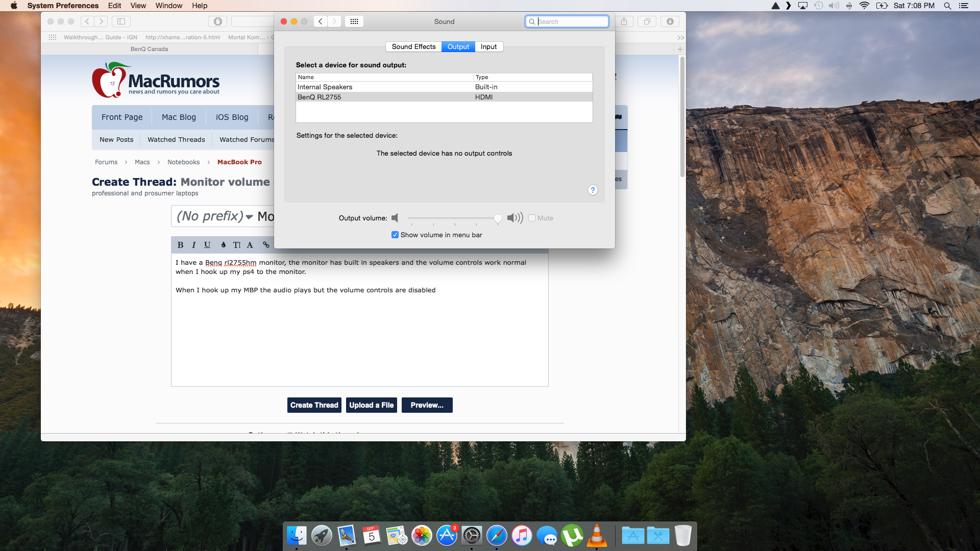Toggle Italic in the post editor
This screenshot has width=980, height=551.
pyautogui.click(x=194, y=245)
